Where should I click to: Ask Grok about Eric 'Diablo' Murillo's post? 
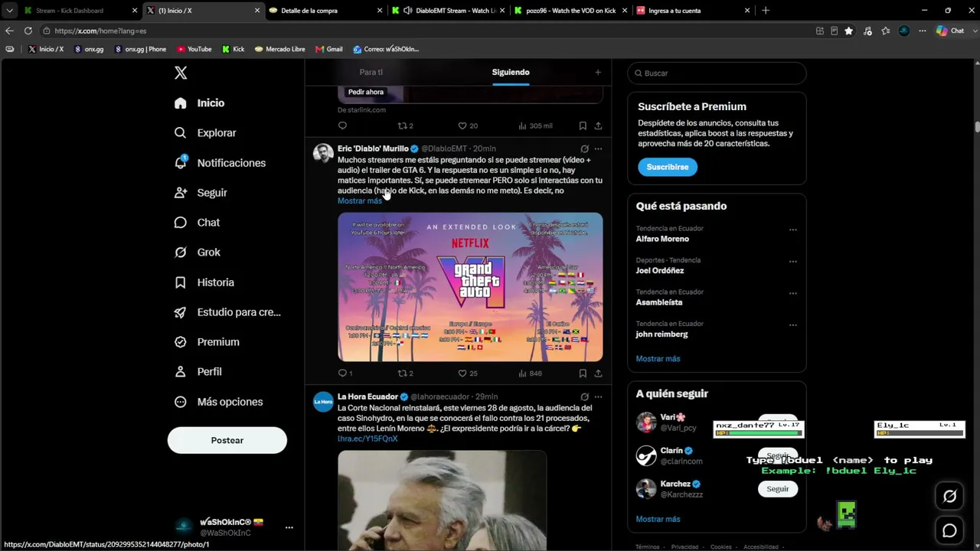[584, 148]
